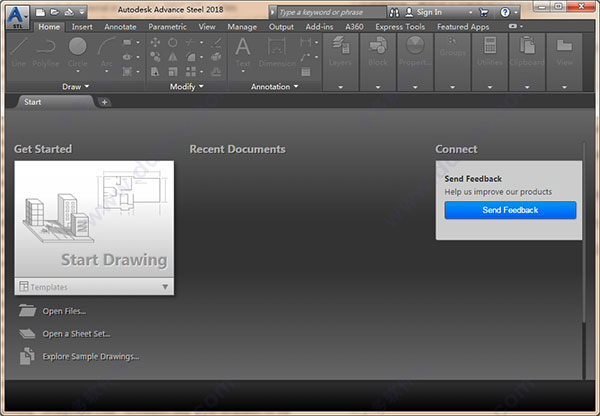Click the Start page vertical scrollbar
This screenshot has height=416, width=600.
[x=584, y=260]
